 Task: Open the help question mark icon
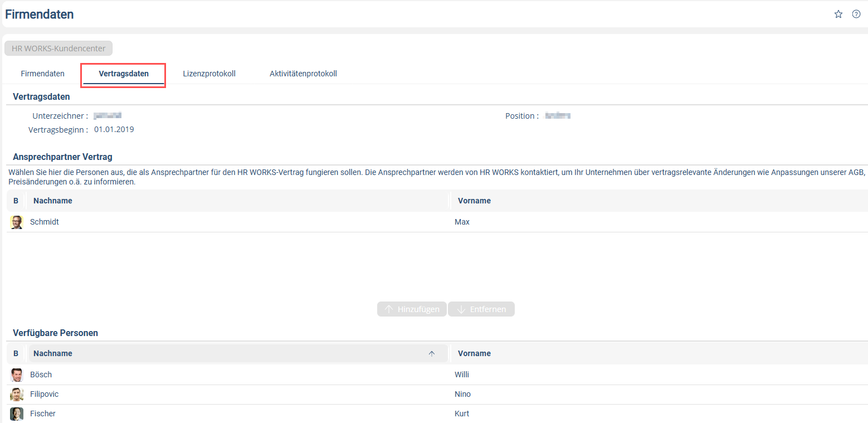pyautogui.click(x=856, y=14)
